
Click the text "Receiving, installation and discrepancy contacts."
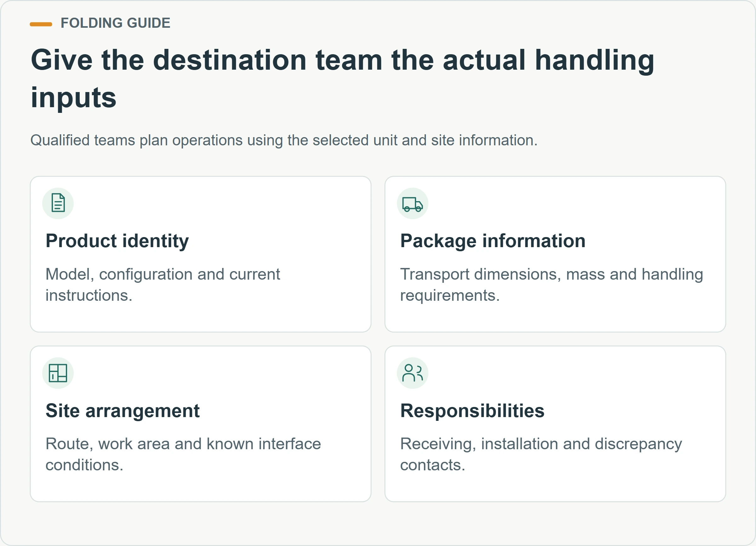click(x=541, y=454)
